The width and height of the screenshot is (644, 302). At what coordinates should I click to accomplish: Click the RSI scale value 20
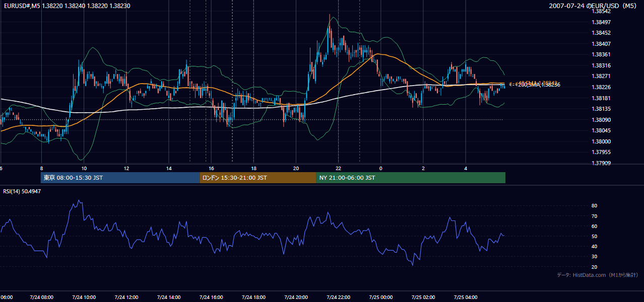click(x=595, y=267)
